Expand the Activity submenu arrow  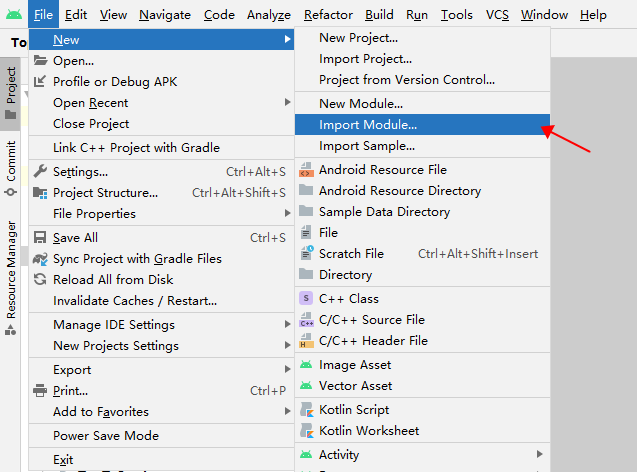tap(540, 455)
